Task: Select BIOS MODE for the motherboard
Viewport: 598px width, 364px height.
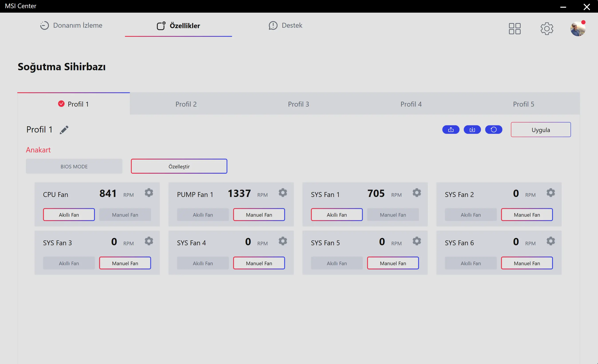Action: click(74, 166)
